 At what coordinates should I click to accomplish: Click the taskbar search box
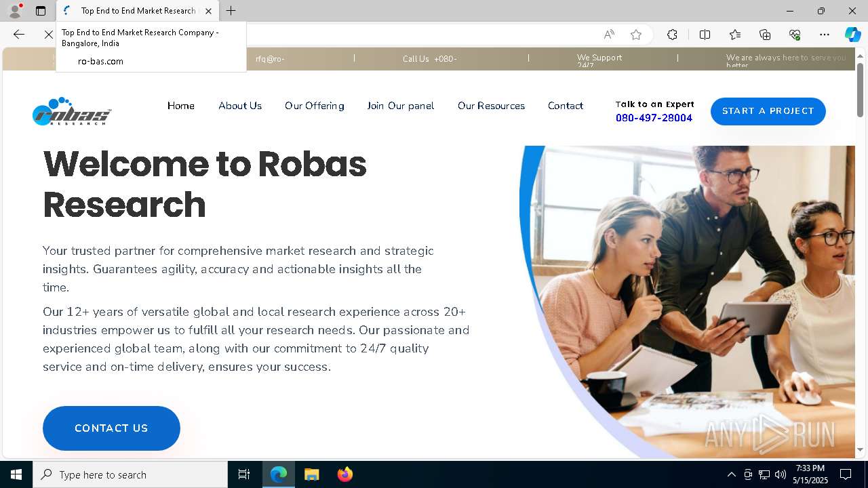tap(130, 474)
